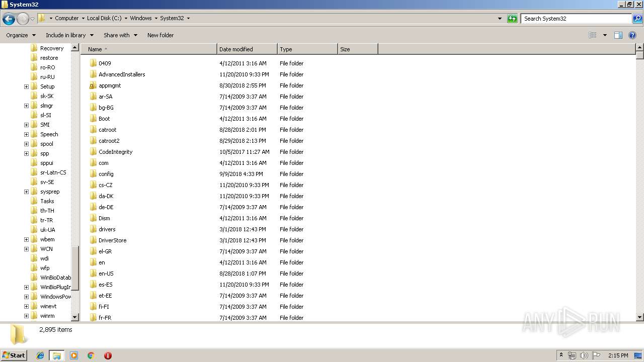Image resolution: width=644 pixels, height=362 pixels.
Task: Sort by Date modified column header
Action: 247,49
